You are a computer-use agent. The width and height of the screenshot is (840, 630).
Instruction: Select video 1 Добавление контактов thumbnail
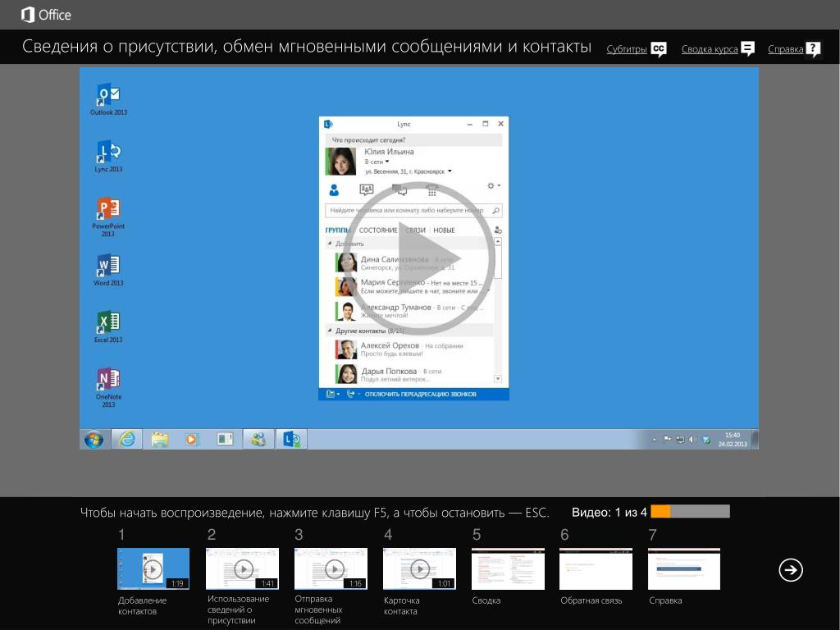click(x=153, y=568)
